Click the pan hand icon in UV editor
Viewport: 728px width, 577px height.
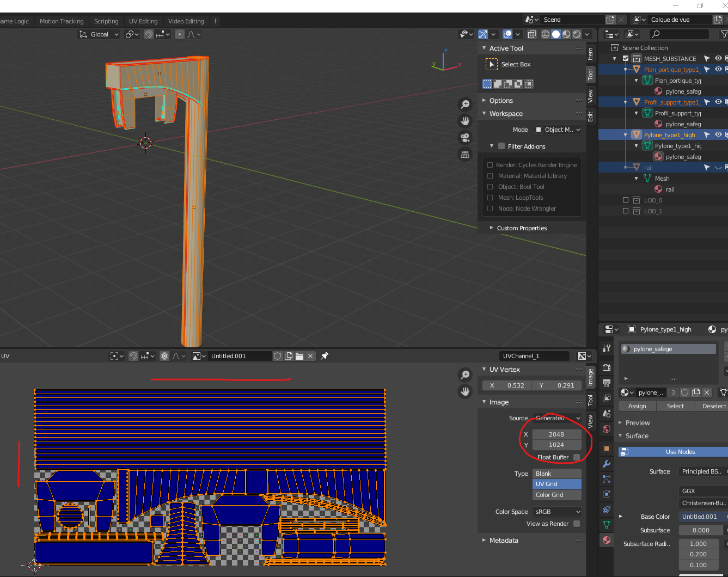click(x=465, y=391)
